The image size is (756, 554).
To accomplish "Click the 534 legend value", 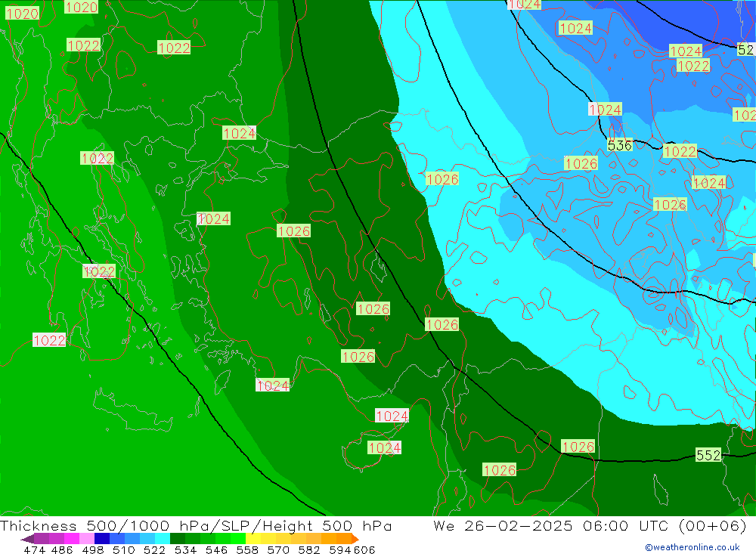I will point(186,549).
